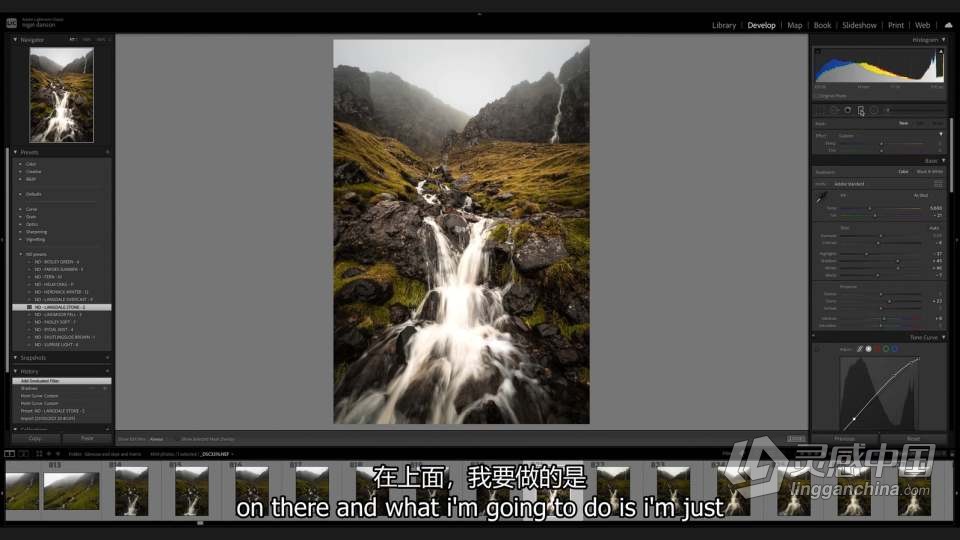Select the green channel in Tone Curve

tap(886, 349)
